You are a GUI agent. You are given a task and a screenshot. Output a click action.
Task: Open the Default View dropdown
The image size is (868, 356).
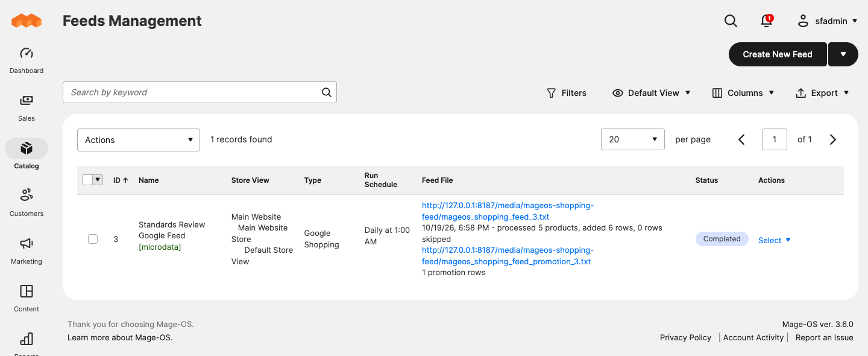652,93
